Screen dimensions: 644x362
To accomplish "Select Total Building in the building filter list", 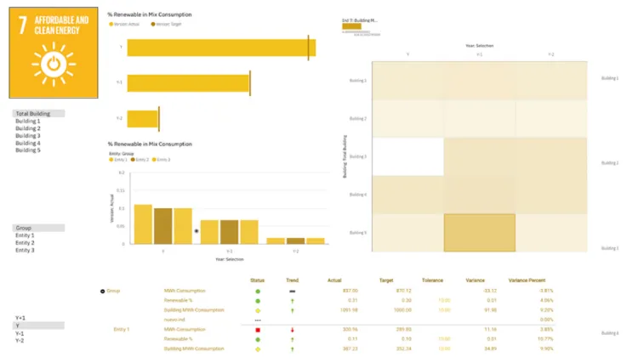I will click(x=38, y=114).
